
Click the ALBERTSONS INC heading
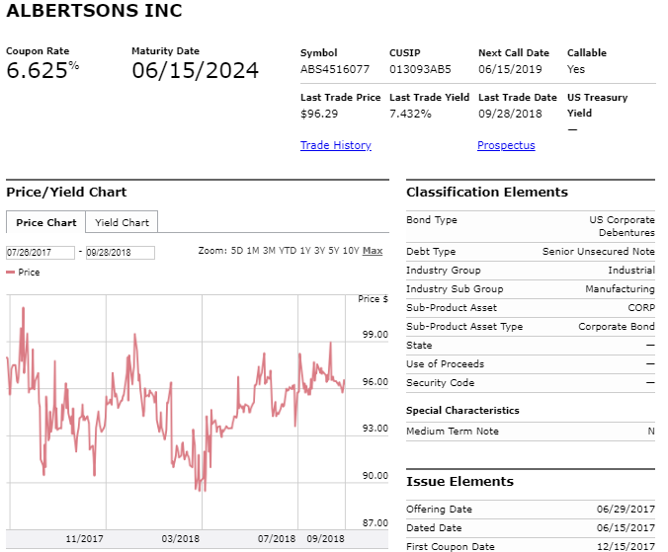tap(94, 11)
